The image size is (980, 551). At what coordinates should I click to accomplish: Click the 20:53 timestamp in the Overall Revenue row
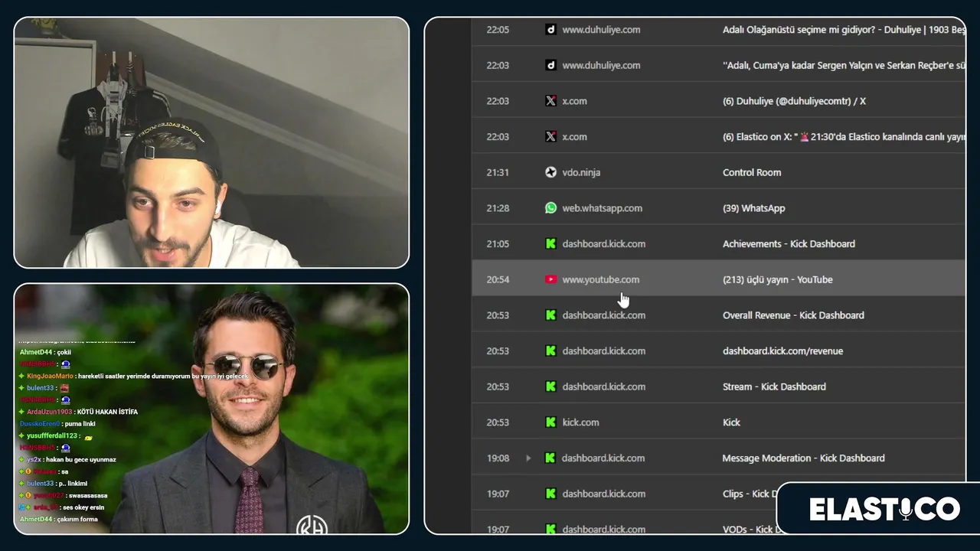tap(498, 315)
